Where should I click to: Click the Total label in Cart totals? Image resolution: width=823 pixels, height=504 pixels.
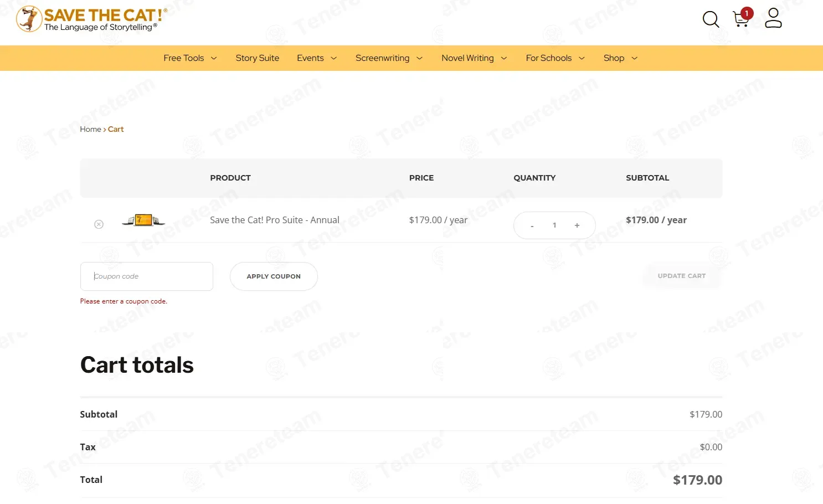click(x=91, y=480)
